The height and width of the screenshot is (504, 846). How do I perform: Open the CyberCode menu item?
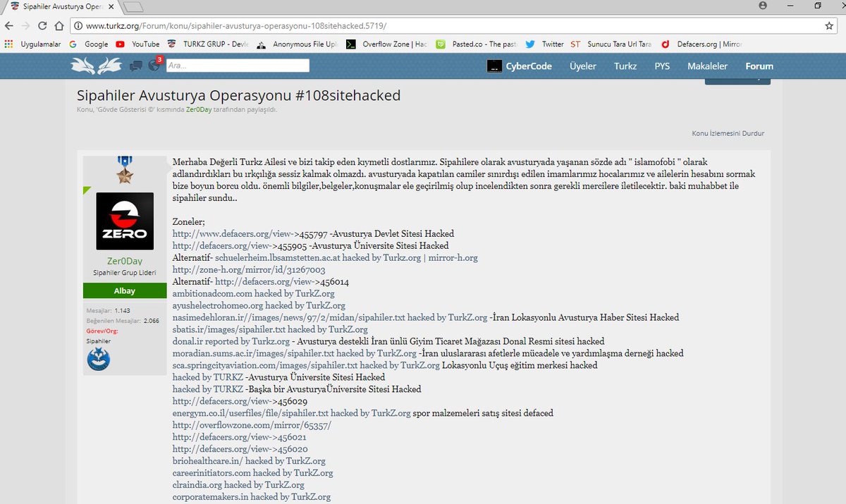(521, 66)
